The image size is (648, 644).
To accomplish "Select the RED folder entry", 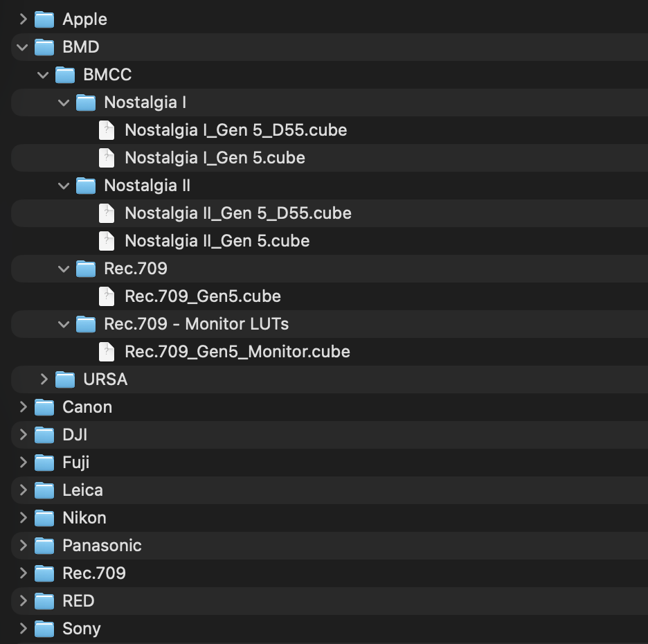I will pos(78,601).
